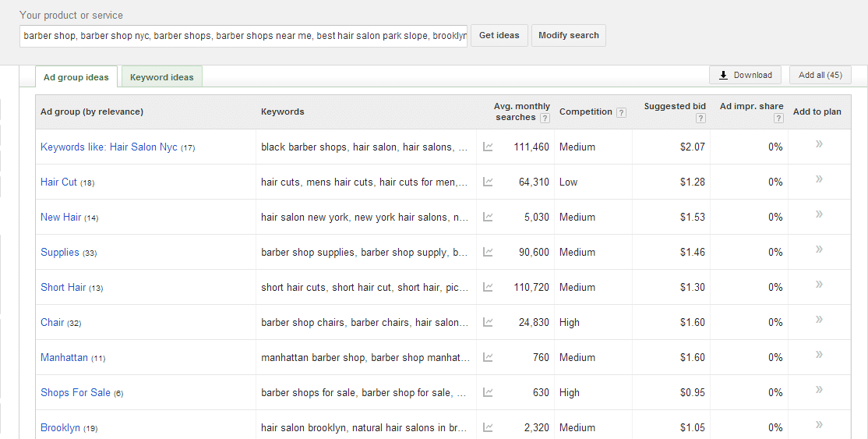The width and height of the screenshot is (868, 439).
Task: Switch to the Keyword ideas tab
Action: (161, 77)
